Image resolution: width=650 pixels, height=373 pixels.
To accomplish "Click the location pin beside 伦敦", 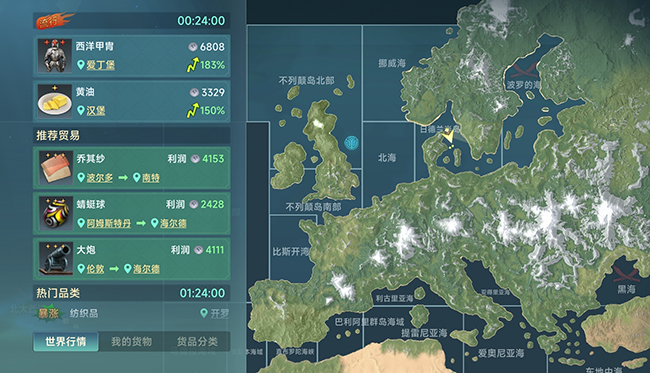I will pyautogui.click(x=81, y=269).
